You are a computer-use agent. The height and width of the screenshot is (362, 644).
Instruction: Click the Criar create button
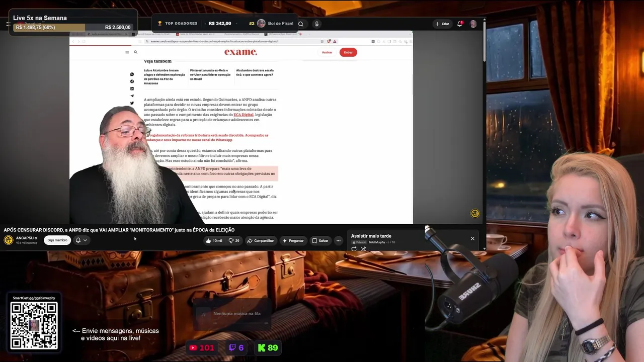442,24
